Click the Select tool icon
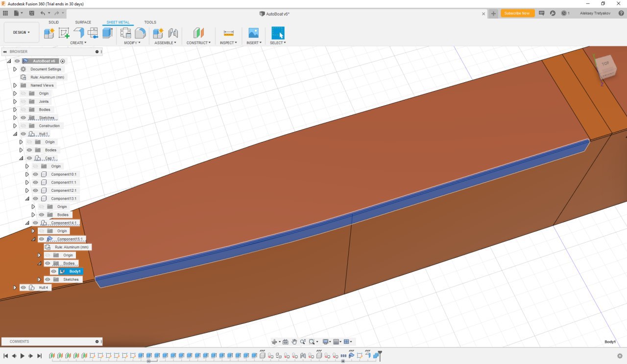Screen dimensions: 627x364 click(278, 33)
